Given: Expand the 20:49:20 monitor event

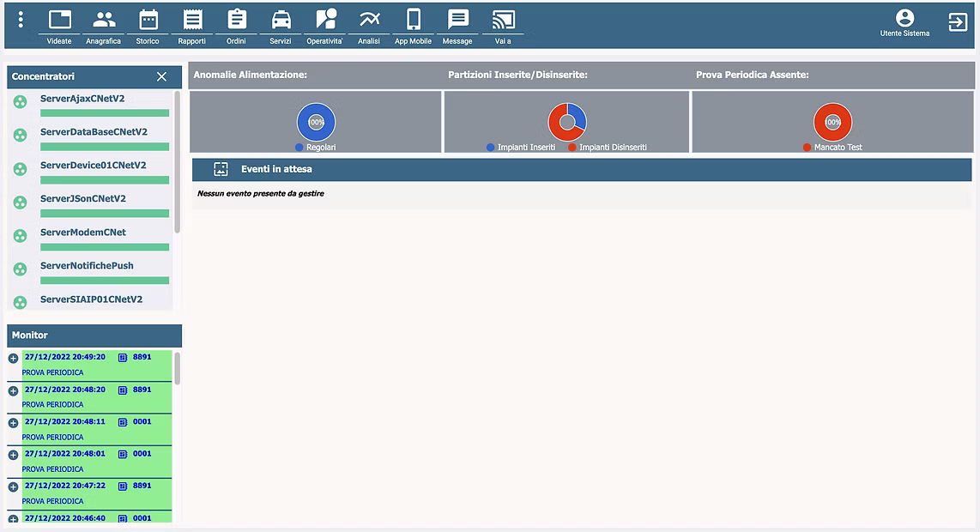Looking at the screenshot, I should click(x=13, y=358).
